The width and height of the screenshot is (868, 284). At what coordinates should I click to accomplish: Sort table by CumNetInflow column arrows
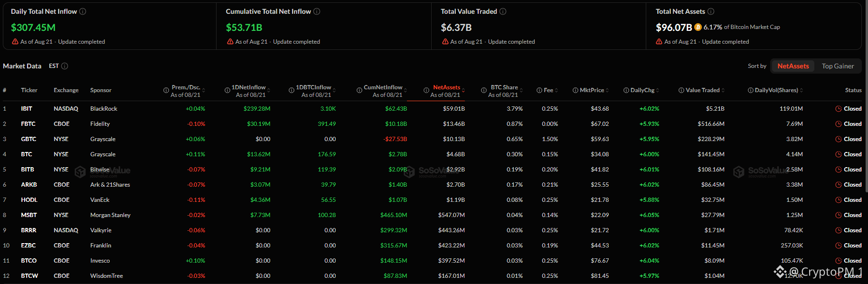click(406, 90)
